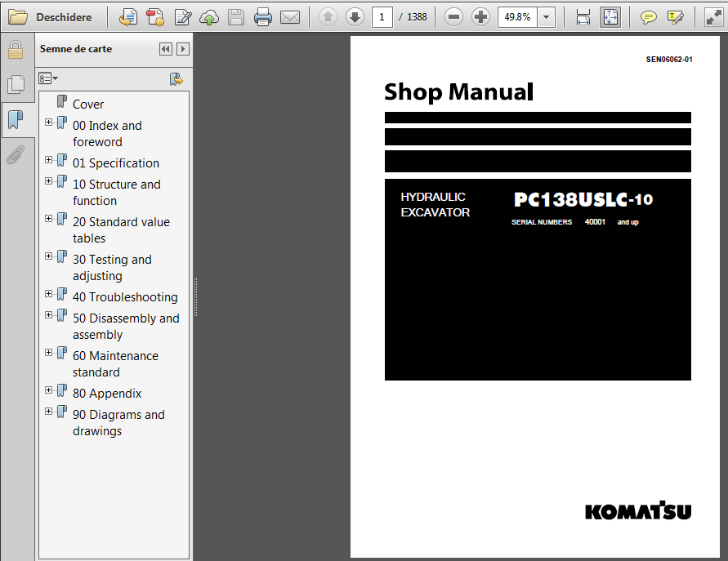Viewport: 728px width, 561px height.
Task: Click the page number input field
Action: pyautogui.click(x=382, y=17)
